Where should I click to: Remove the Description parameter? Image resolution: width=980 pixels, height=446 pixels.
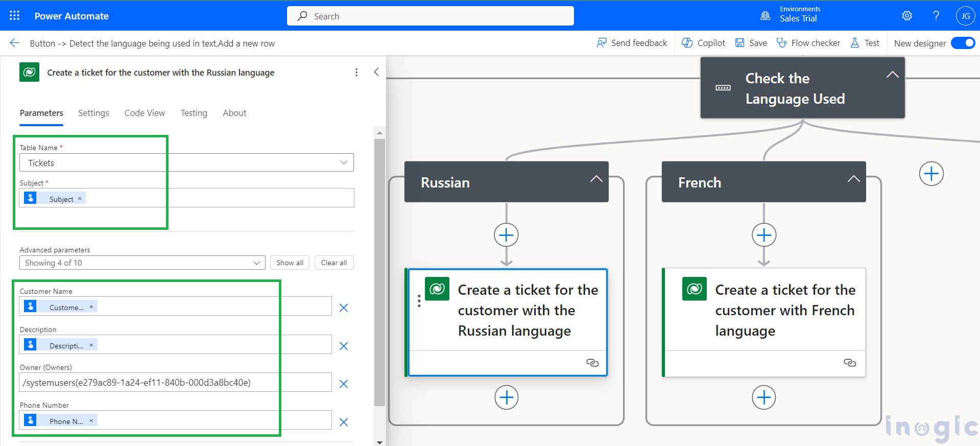pyautogui.click(x=344, y=346)
